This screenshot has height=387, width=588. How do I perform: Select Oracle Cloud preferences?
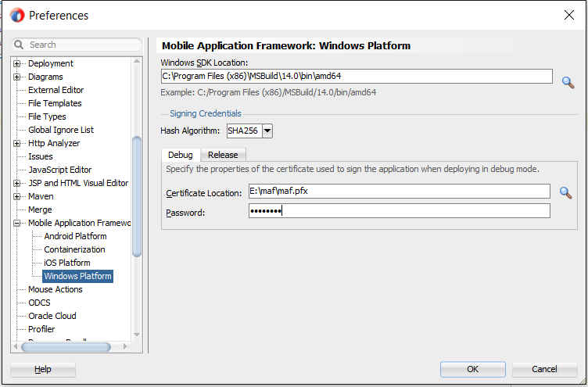tap(52, 316)
